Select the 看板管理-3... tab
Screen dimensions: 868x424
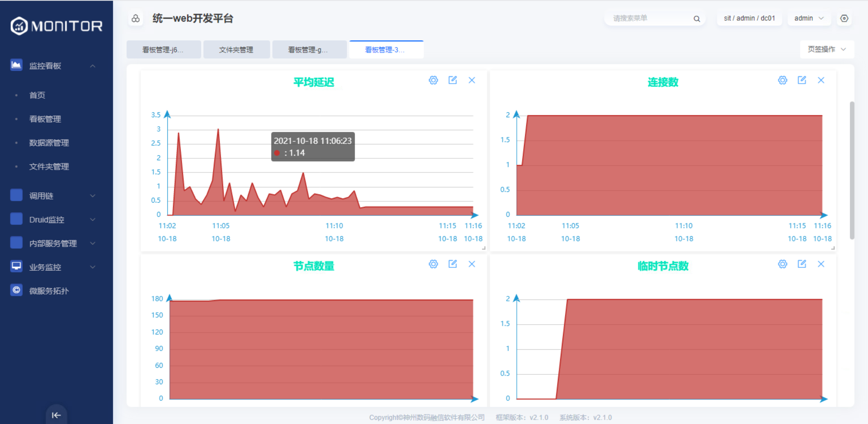387,50
